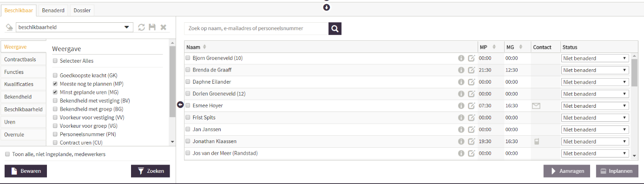The height and width of the screenshot is (184, 644).
Task: Click the search magnifier icon button
Action: [335, 29]
